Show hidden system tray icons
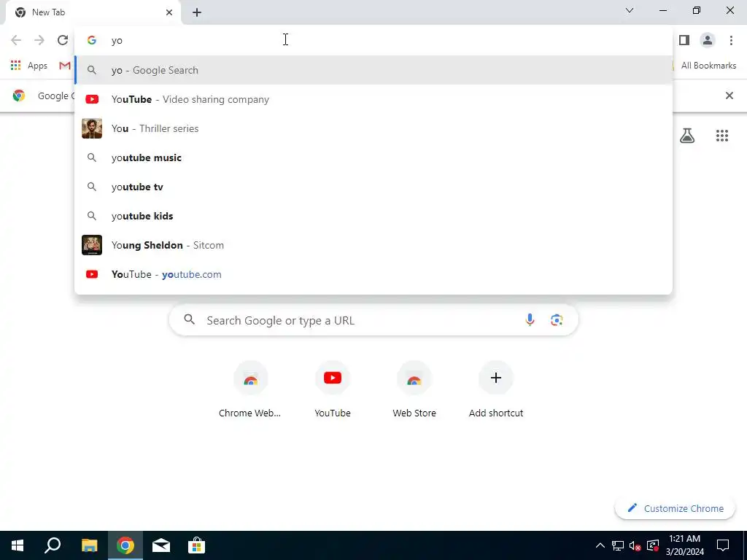Screen dimensions: 747x560 tap(600, 545)
